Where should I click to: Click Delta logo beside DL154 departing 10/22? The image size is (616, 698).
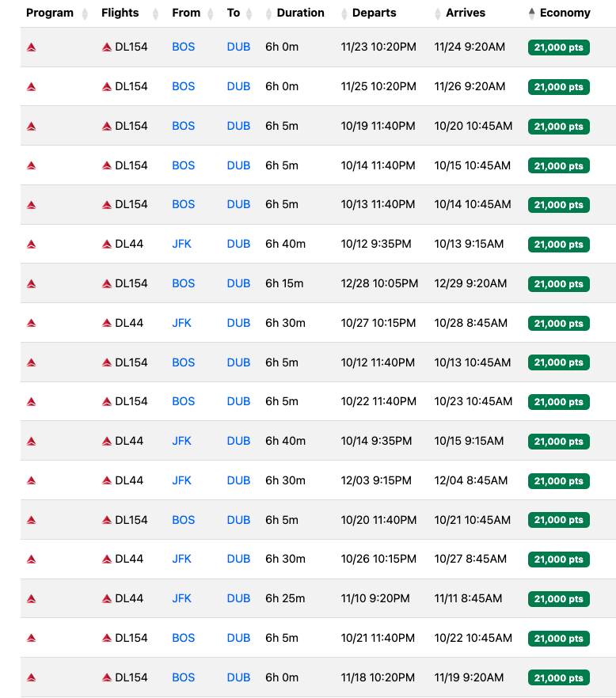coord(106,402)
